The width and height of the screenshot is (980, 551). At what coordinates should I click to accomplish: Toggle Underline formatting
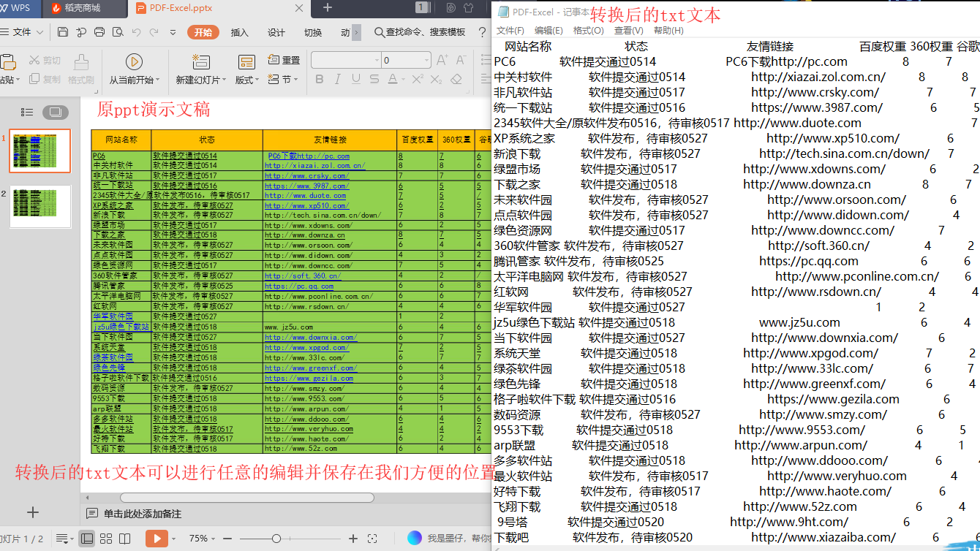(x=355, y=79)
